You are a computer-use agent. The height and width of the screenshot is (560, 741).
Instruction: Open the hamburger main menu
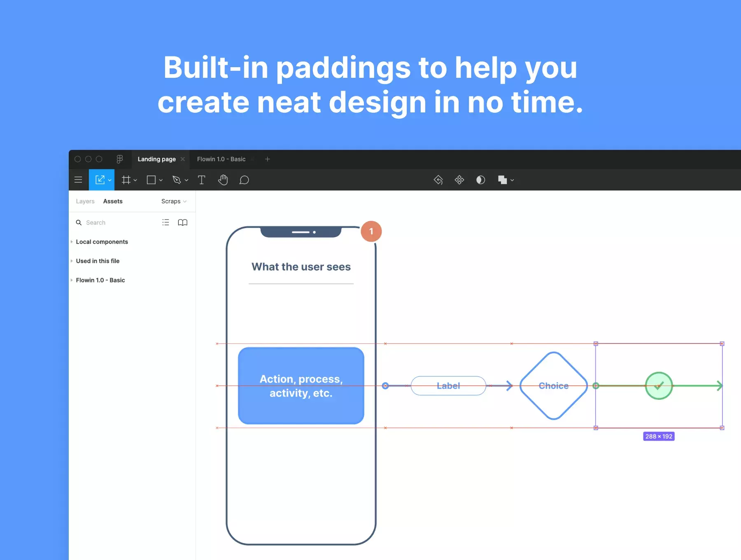78,180
